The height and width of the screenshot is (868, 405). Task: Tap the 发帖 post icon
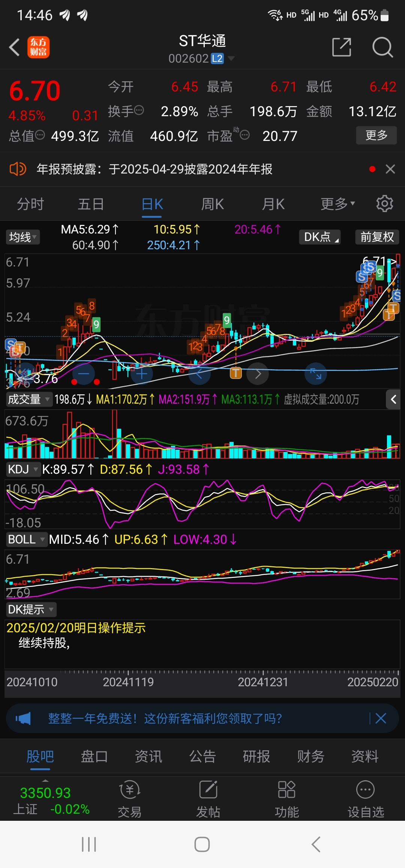click(x=208, y=798)
